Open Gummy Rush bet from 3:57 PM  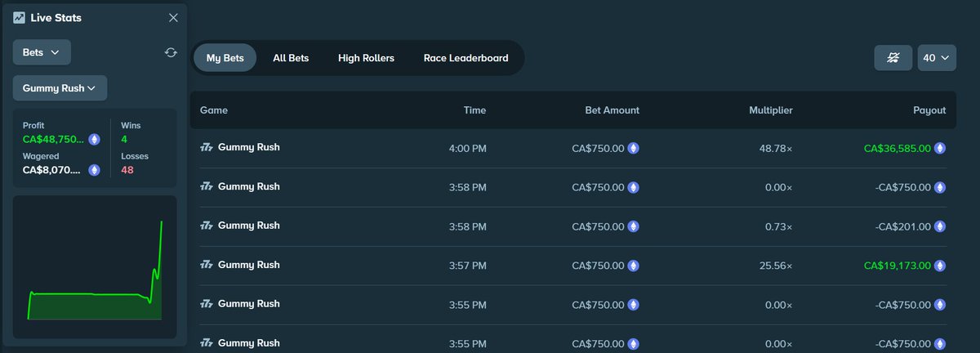click(248, 265)
